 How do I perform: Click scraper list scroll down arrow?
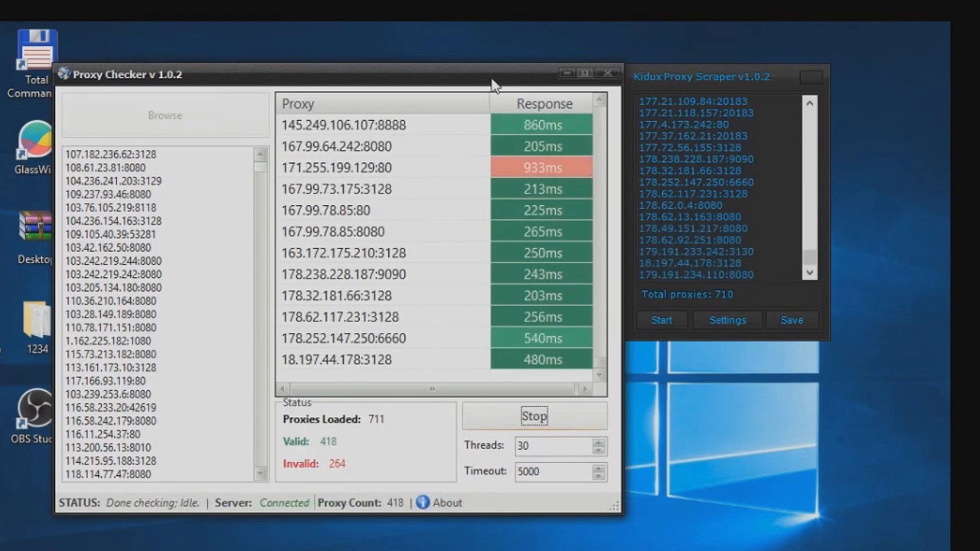[x=810, y=272]
